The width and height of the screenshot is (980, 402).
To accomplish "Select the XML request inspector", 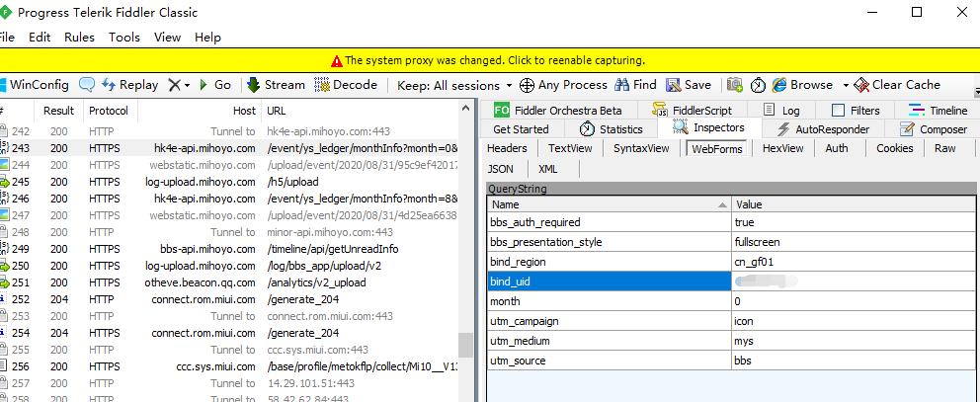I will [547, 169].
